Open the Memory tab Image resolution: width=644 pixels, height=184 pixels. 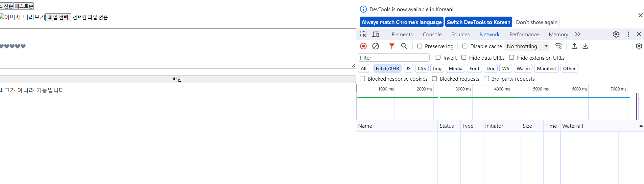558,34
